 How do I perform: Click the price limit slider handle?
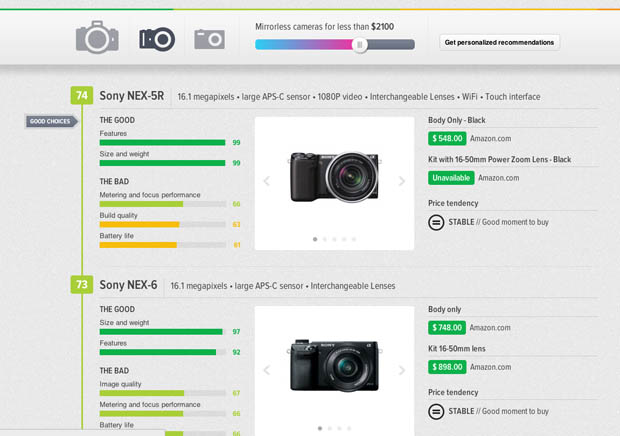point(360,44)
